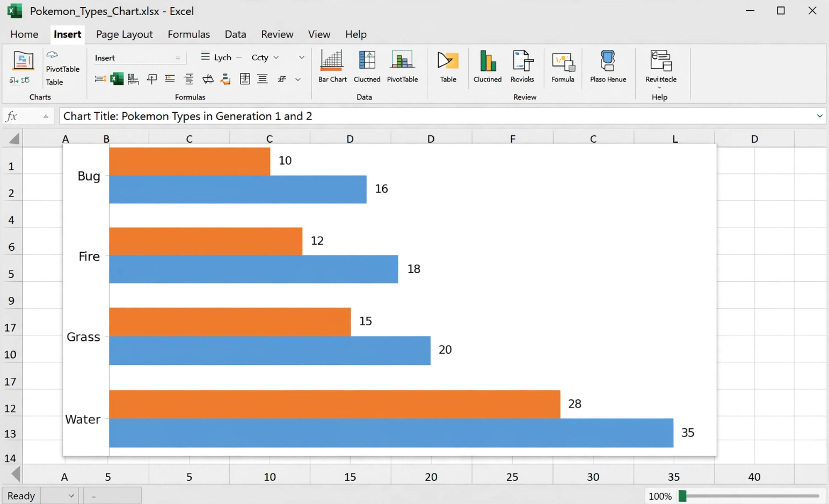Click the 100% zoom level
The image size is (829, 504).
click(660, 496)
